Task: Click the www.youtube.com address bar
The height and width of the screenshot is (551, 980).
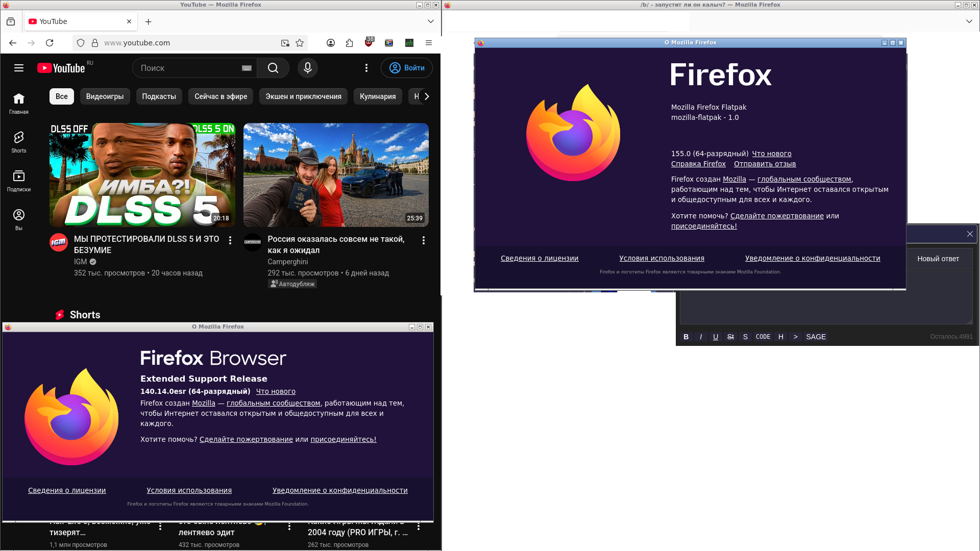Action: [189, 43]
